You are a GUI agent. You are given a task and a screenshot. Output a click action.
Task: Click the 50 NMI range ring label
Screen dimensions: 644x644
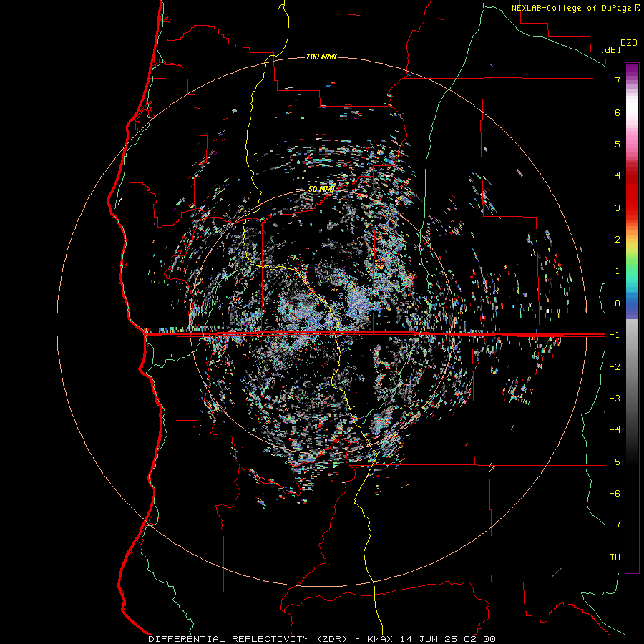click(x=321, y=189)
